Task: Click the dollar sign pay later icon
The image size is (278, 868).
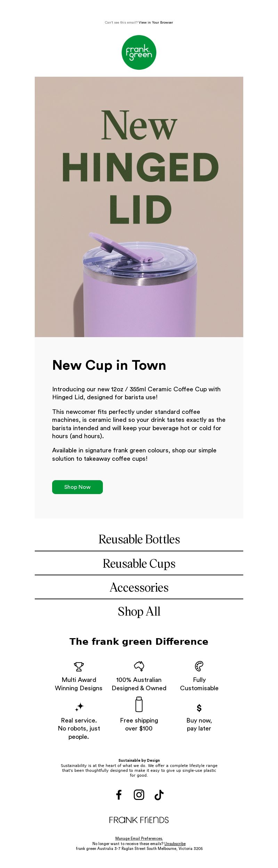Action: click(199, 708)
